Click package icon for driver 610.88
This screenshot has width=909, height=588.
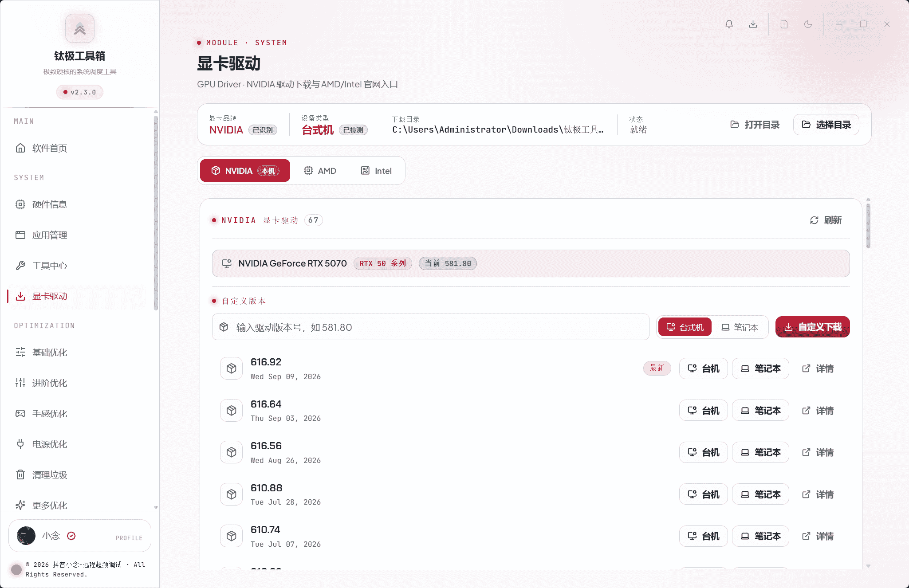232,494
